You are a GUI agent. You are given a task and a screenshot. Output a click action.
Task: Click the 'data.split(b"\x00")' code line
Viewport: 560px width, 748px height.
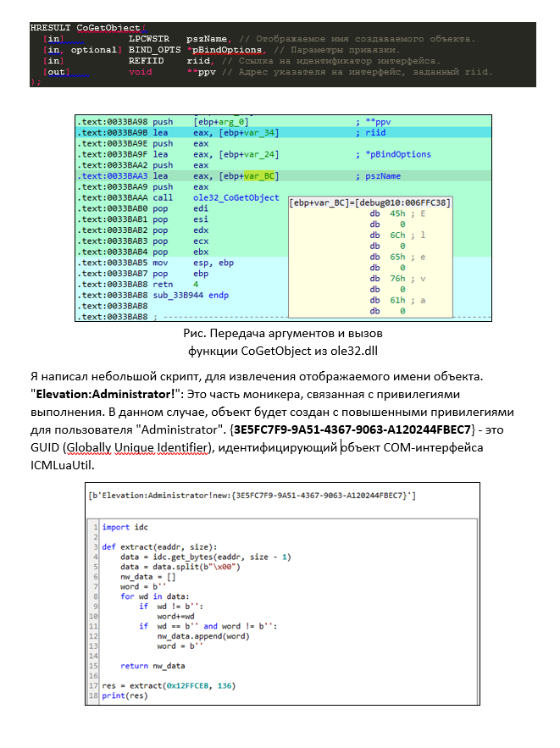click(x=180, y=567)
